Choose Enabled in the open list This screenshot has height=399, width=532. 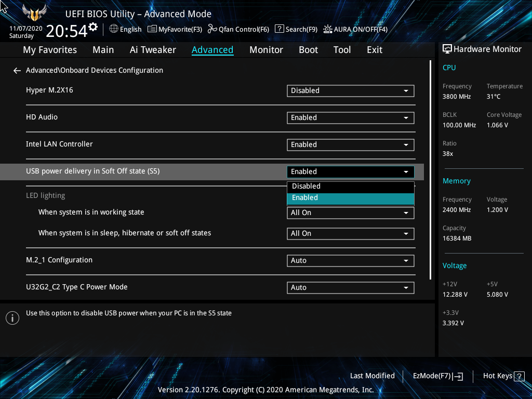tap(351, 198)
